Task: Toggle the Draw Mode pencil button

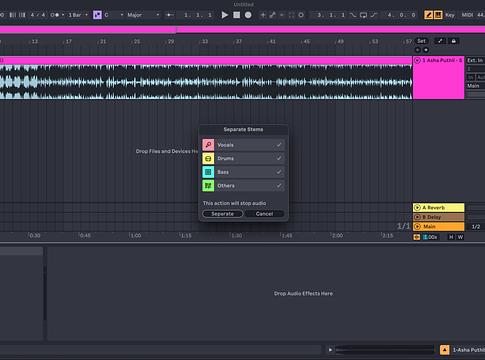Action: [428, 15]
